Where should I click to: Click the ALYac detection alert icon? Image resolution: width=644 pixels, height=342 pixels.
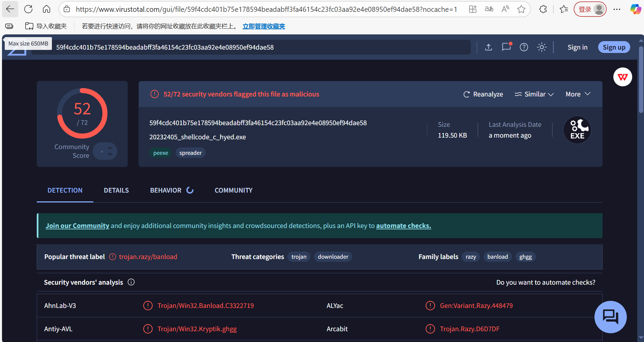point(430,306)
